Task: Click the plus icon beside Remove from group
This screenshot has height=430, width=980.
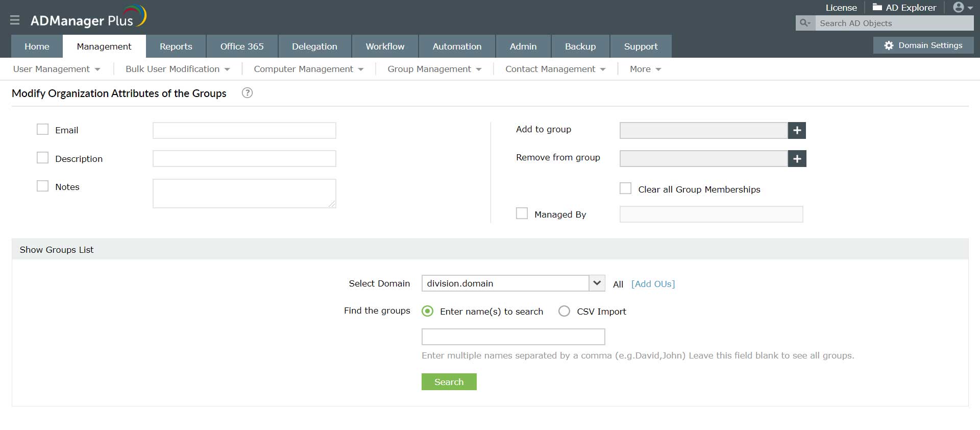Action: (x=797, y=159)
